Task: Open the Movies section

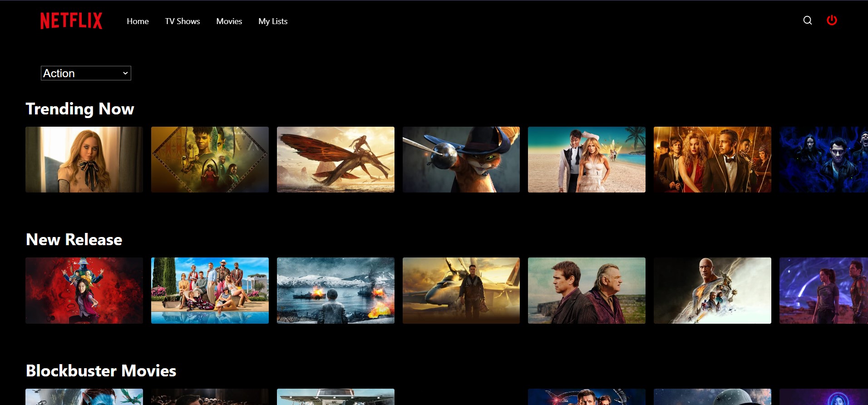Action: [x=229, y=21]
